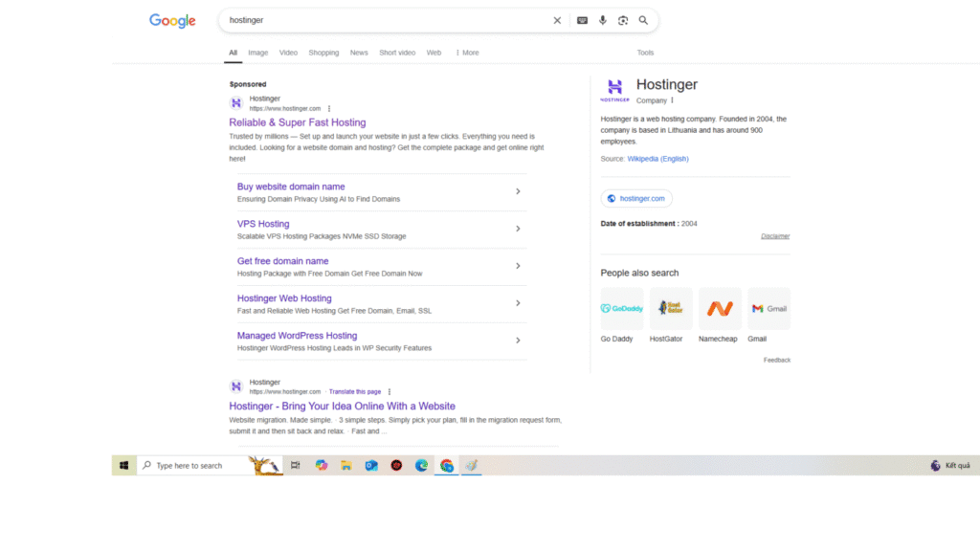
Task: Click the magnifying glass search button
Action: [x=643, y=21]
